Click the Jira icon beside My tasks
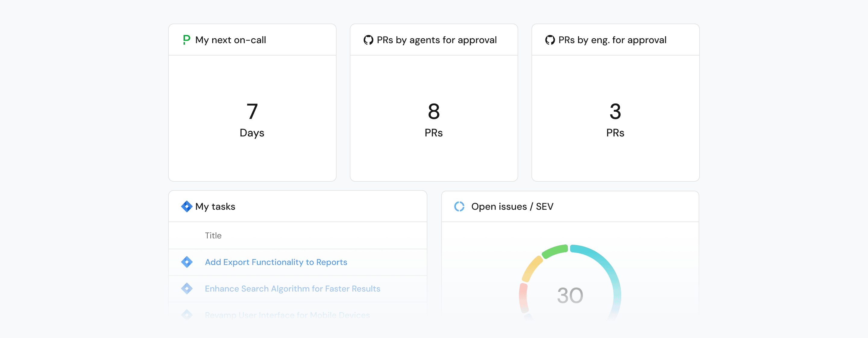The width and height of the screenshot is (868, 338). click(x=187, y=206)
